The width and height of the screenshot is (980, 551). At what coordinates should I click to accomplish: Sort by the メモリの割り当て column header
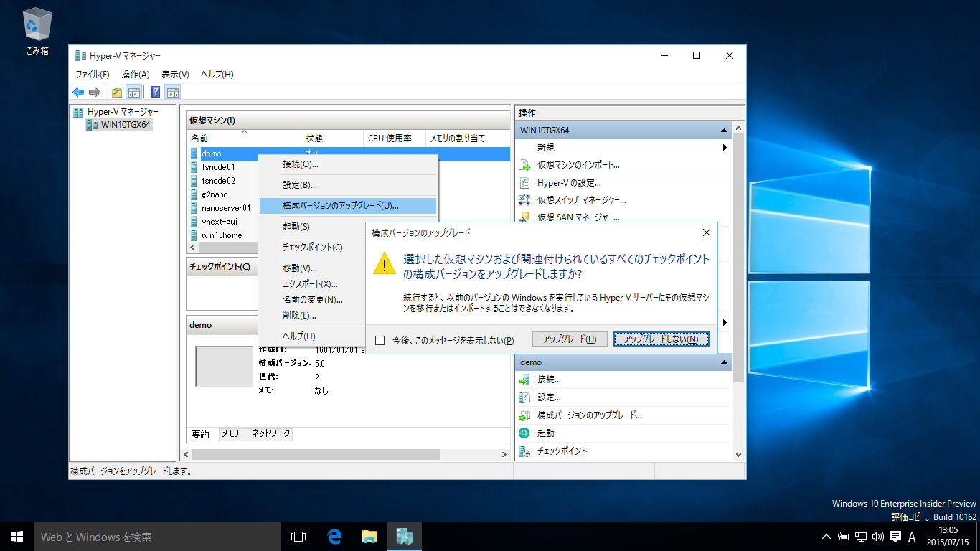pos(467,138)
